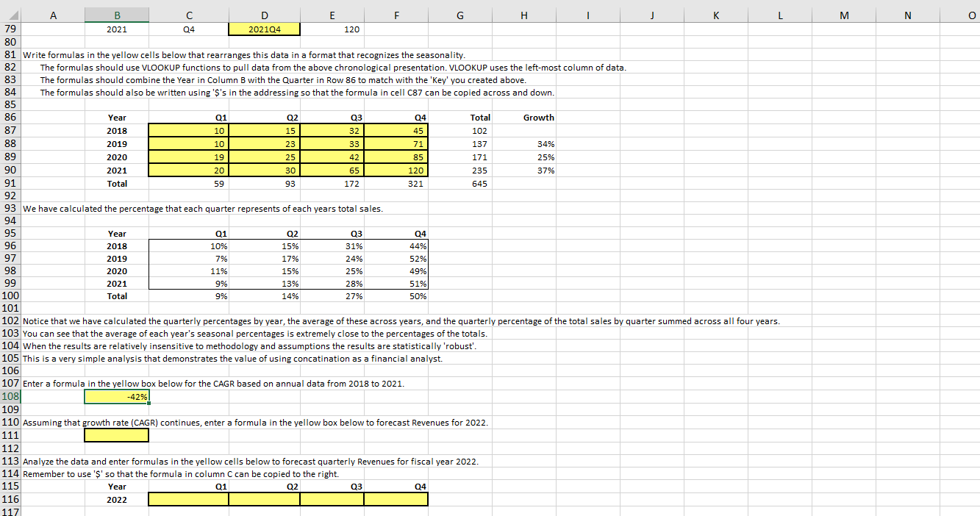Click the empty 2022 Revenue forecast cell
Screen dimensions: 980x516
point(117,435)
